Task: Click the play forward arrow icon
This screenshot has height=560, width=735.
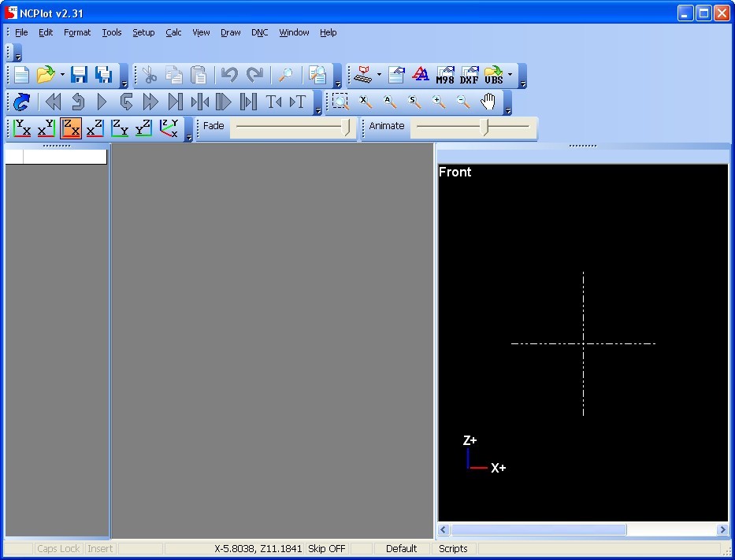Action: [102, 102]
